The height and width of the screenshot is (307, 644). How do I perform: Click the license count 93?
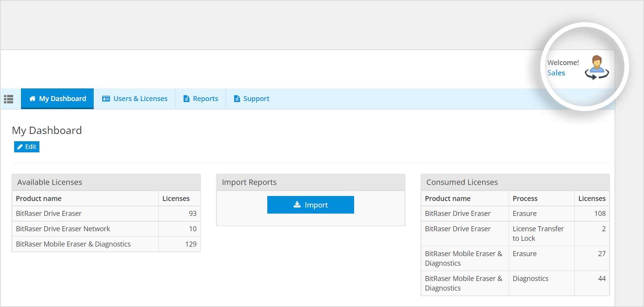(193, 213)
